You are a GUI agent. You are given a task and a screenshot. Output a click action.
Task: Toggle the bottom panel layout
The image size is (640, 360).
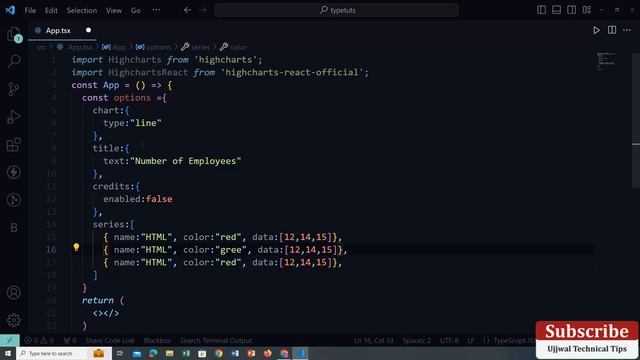(x=556, y=10)
